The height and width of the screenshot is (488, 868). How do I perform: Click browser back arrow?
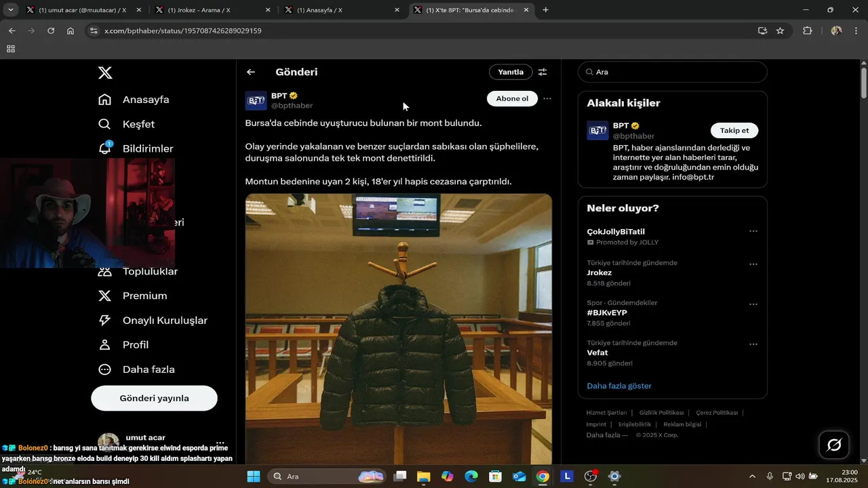[12, 30]
